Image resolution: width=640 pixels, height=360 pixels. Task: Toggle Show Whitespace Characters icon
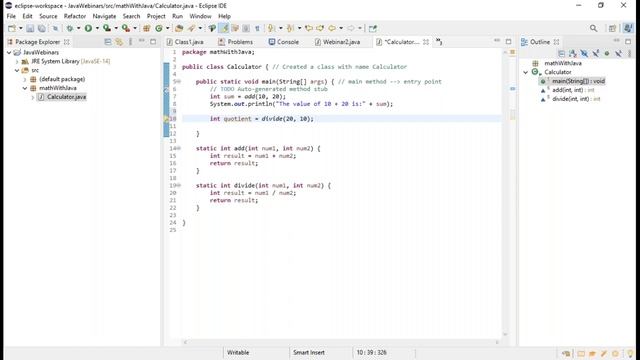coord(257,28)
